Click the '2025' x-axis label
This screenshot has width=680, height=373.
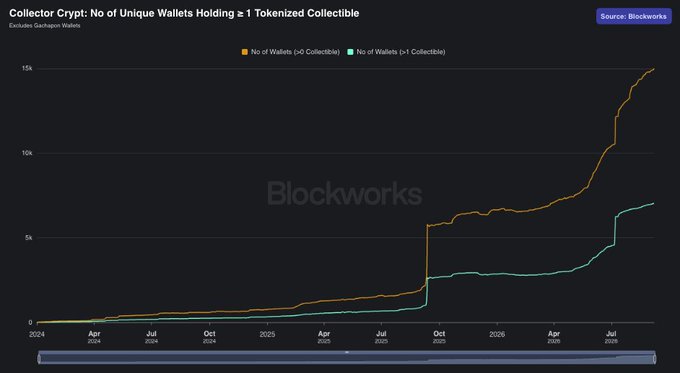point(268,334)
